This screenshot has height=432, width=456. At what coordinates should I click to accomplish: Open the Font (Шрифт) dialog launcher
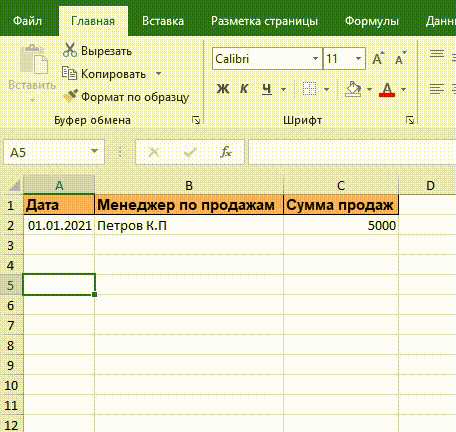(x=410, y=120)
